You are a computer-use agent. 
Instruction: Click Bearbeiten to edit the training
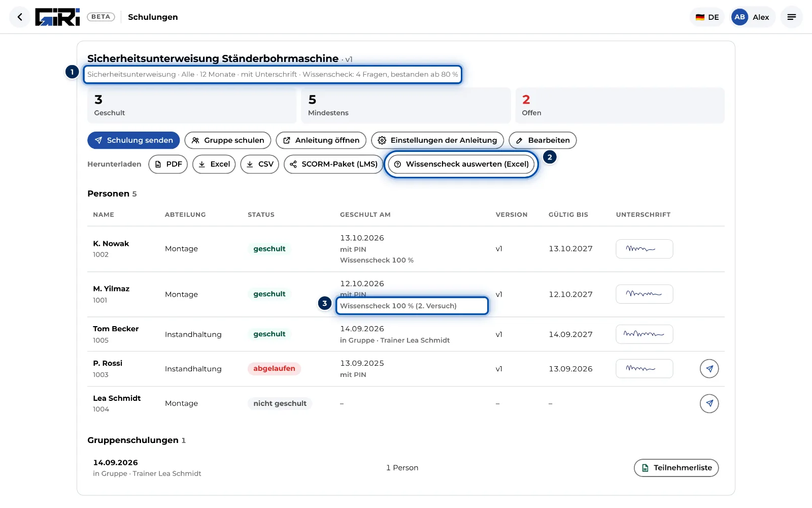543,140
